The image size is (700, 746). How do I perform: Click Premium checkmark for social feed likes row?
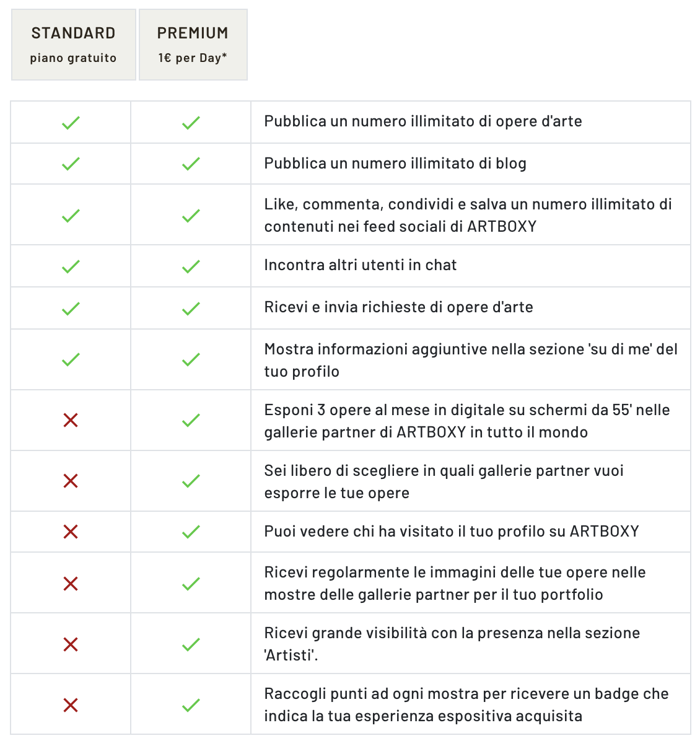click(191, 216)
